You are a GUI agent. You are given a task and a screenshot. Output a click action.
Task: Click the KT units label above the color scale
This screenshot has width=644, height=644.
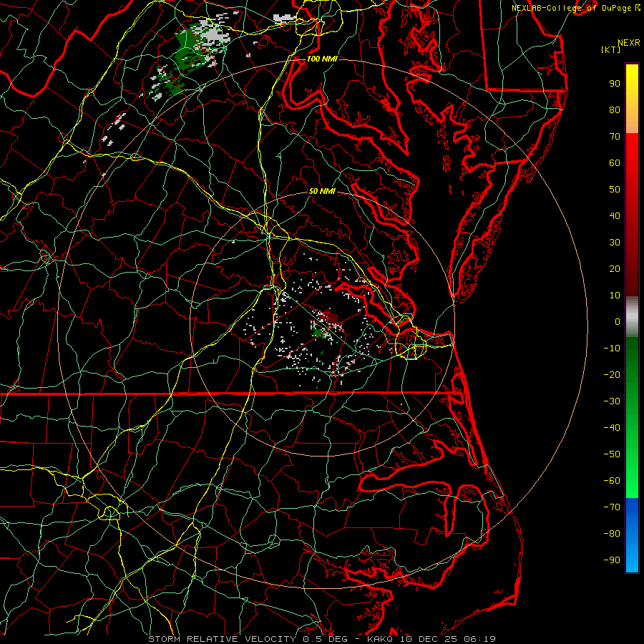click(x=611, y=49)
